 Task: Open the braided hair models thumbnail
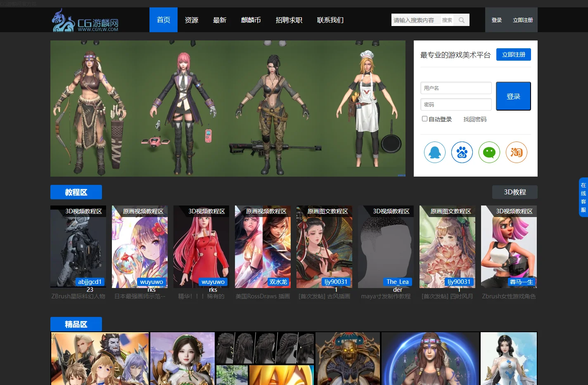265,348
